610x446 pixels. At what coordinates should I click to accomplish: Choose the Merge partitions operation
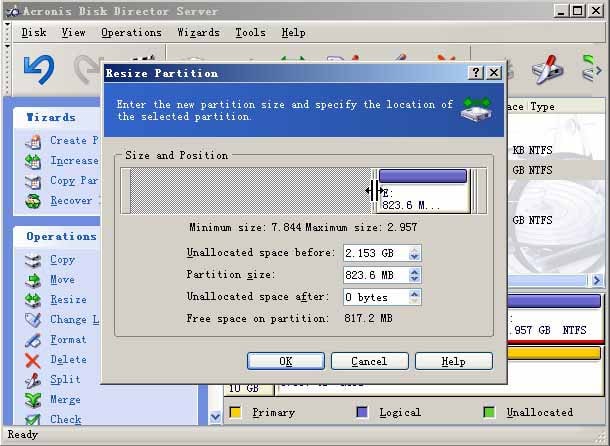click(65, 400)
